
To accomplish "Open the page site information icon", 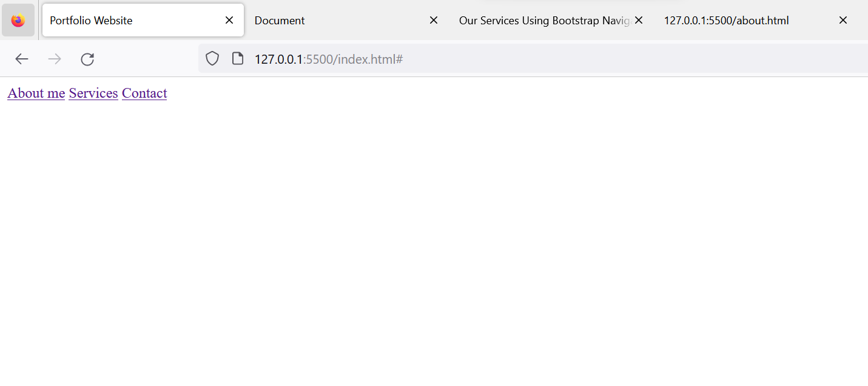I will tap(238, 59).
